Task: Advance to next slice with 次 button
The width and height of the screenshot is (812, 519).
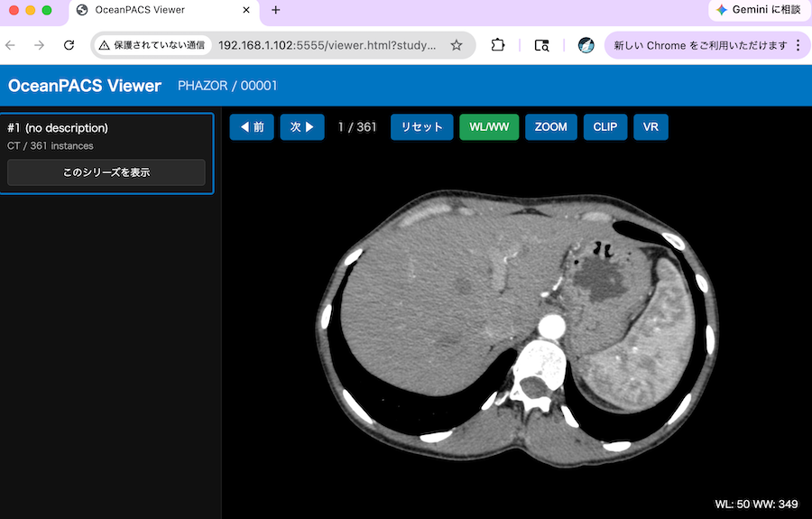Action: pyautogui.click(x=302, y=127)
